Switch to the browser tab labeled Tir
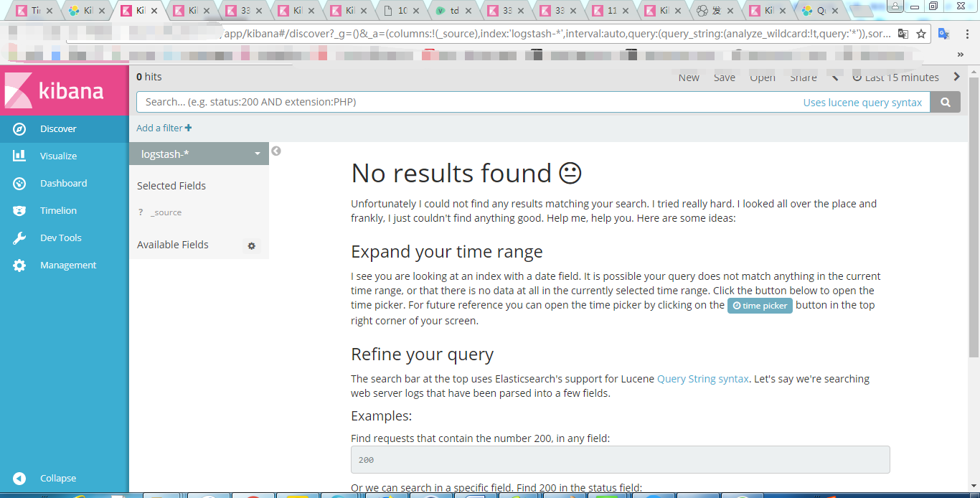Viewport: 980px width, 498px height. point(33,11)
